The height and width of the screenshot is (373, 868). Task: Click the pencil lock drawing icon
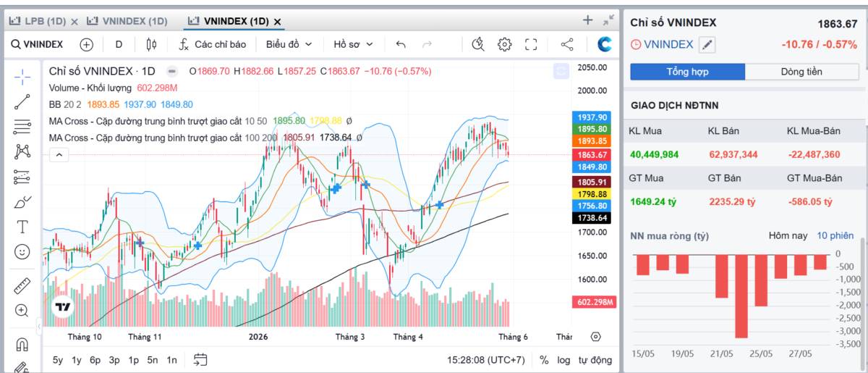click(22, 367)
